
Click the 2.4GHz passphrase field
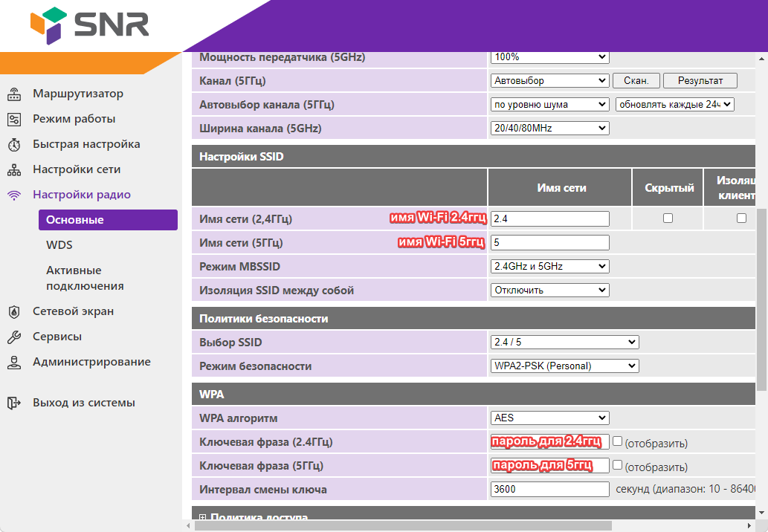pos(550,441)
